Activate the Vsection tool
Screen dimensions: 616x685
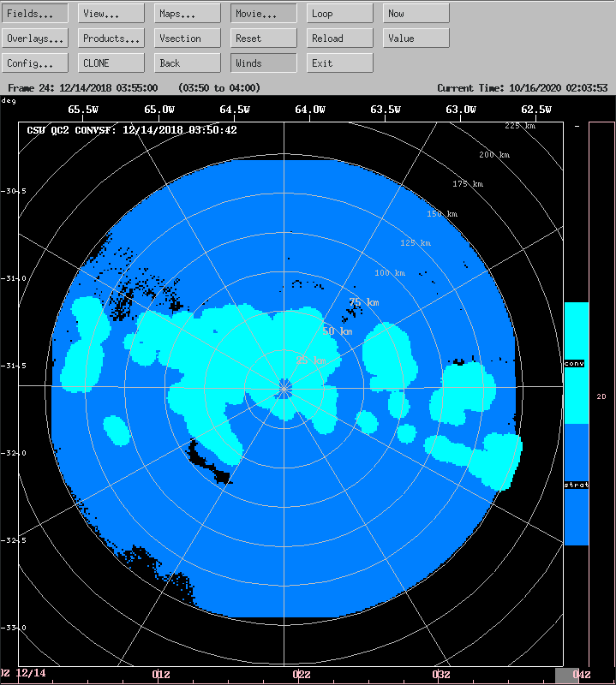click(x=188, y=39)
